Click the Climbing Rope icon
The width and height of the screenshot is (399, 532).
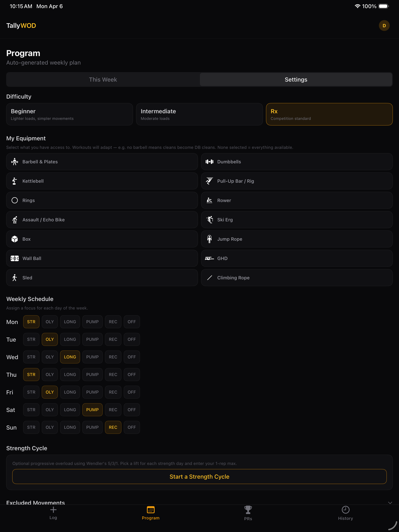point(210,278)
